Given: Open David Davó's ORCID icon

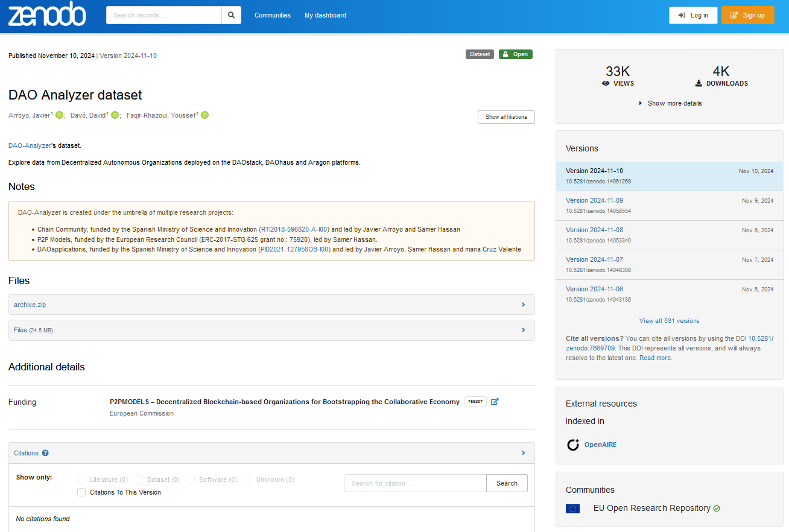Looking at the screenshot, I should pyautogui.click(x=115, y=115).
